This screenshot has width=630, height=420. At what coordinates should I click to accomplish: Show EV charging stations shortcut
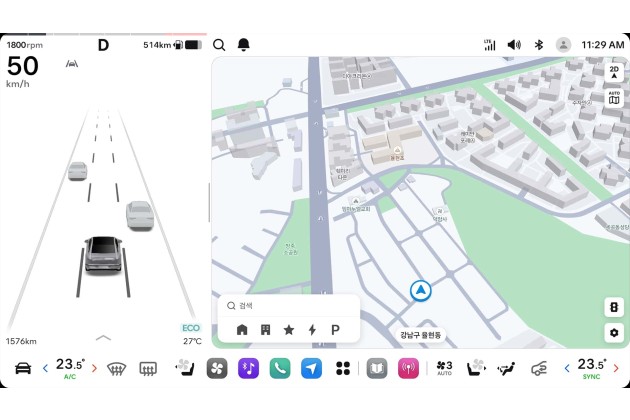tap(312, 330)
